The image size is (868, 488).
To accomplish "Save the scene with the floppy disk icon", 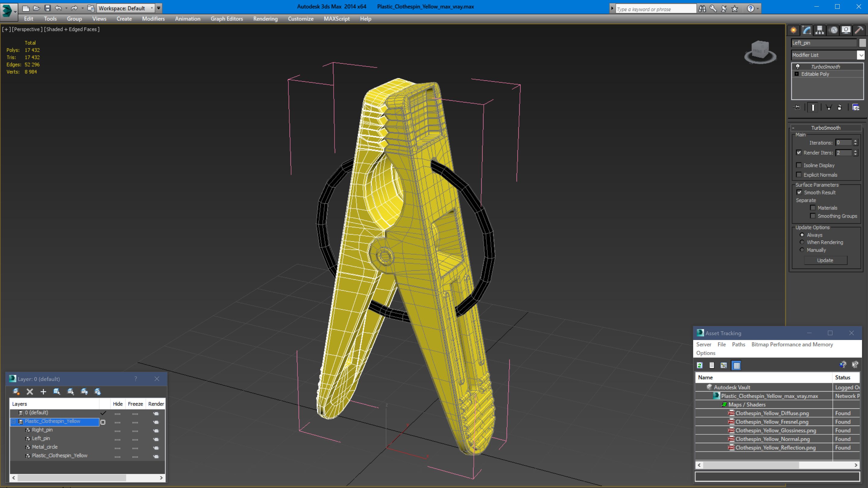I will [x=48, y=8].
